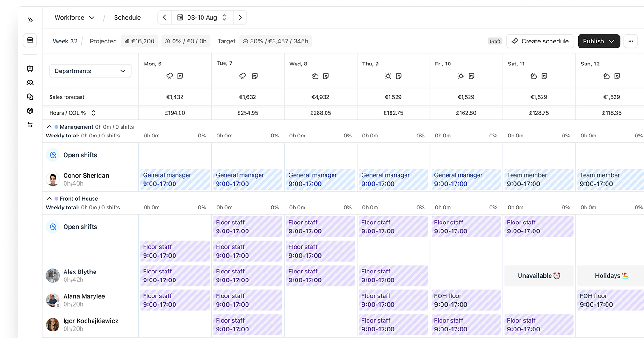The image size is (644, 338).
Task: Open the note icon for Mon, 6
Action: coord(181,76)
